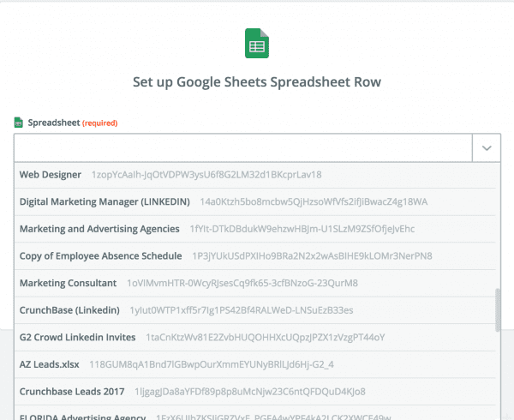
Task: Click the large Google Sheets icon
Action: click(x=257, y=43)
